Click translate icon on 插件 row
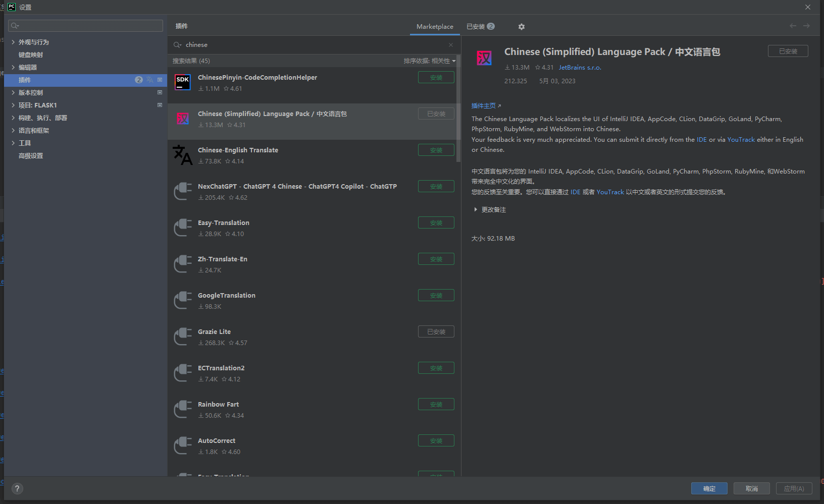 (149, 80)
